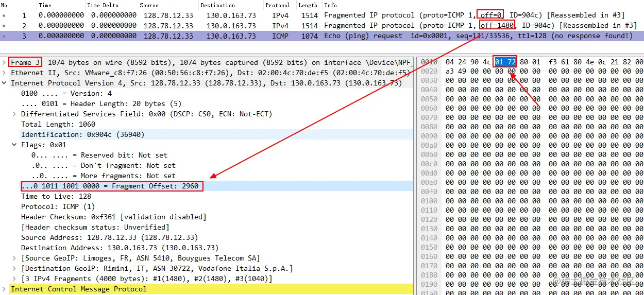
Task: Expand the Ethernet II section
Action: point(4,73)
